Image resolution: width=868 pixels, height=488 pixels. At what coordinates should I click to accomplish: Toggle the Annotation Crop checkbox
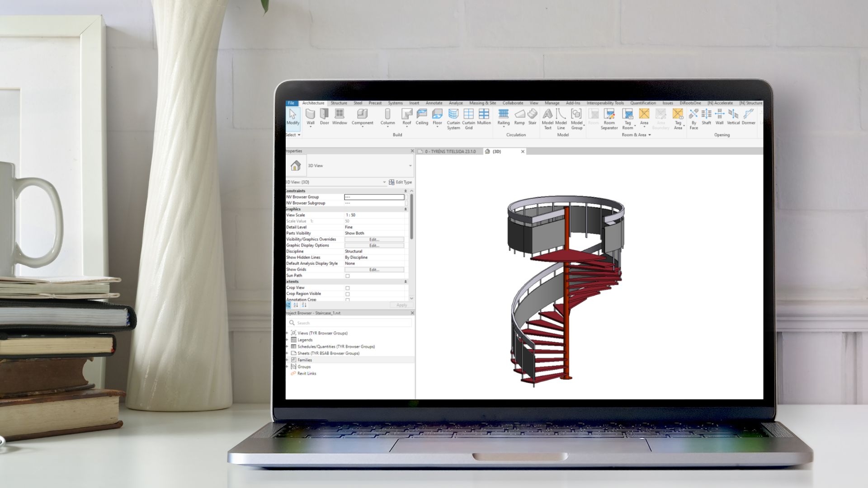coord(347,300)
